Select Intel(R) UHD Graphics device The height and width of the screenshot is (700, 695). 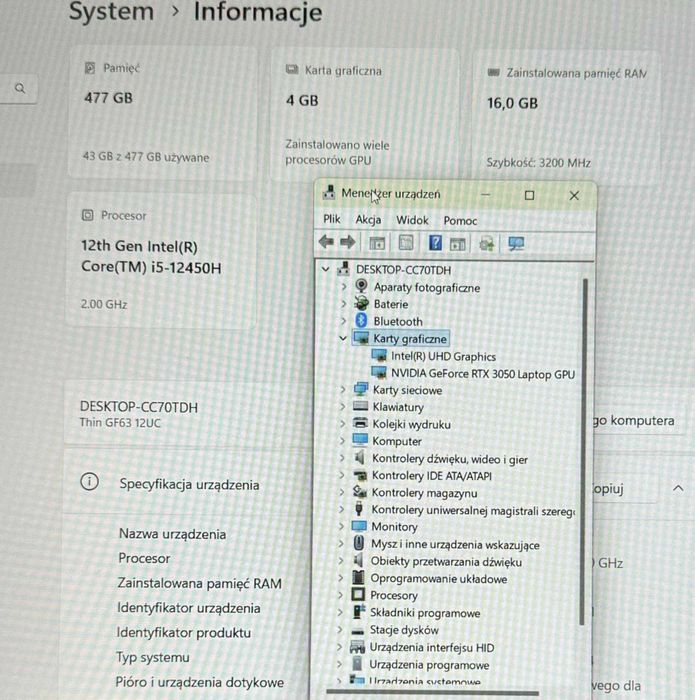443,356
